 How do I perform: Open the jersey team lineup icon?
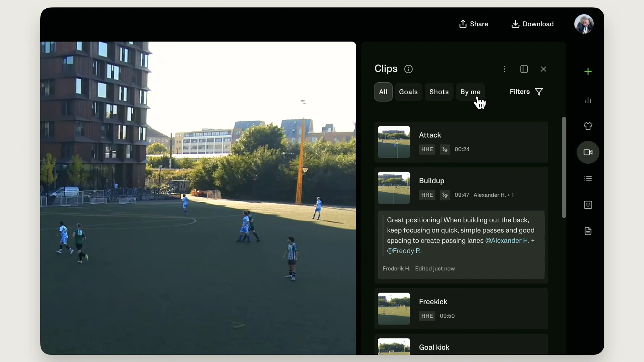(588, 126)
